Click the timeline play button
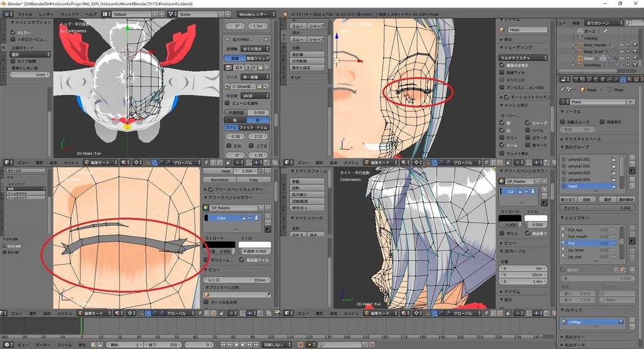Image resolution: width=644 pixels, height=349 pixels. click(x=243, y=345)
